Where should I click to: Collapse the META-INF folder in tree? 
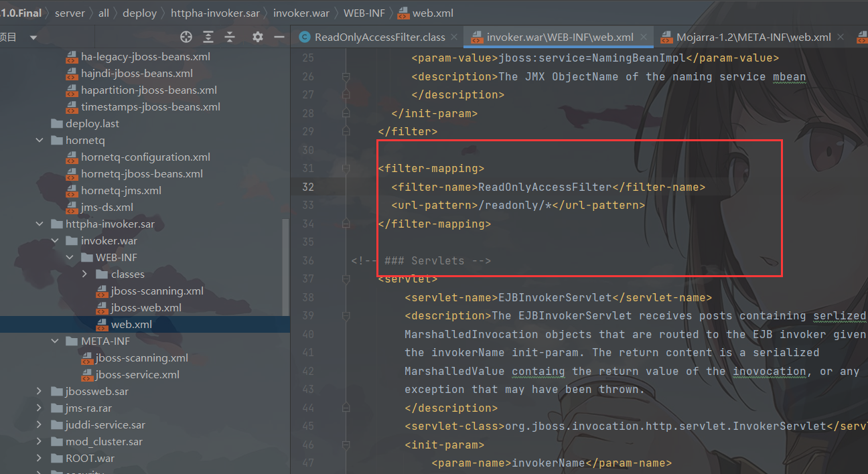click(55, 341)
